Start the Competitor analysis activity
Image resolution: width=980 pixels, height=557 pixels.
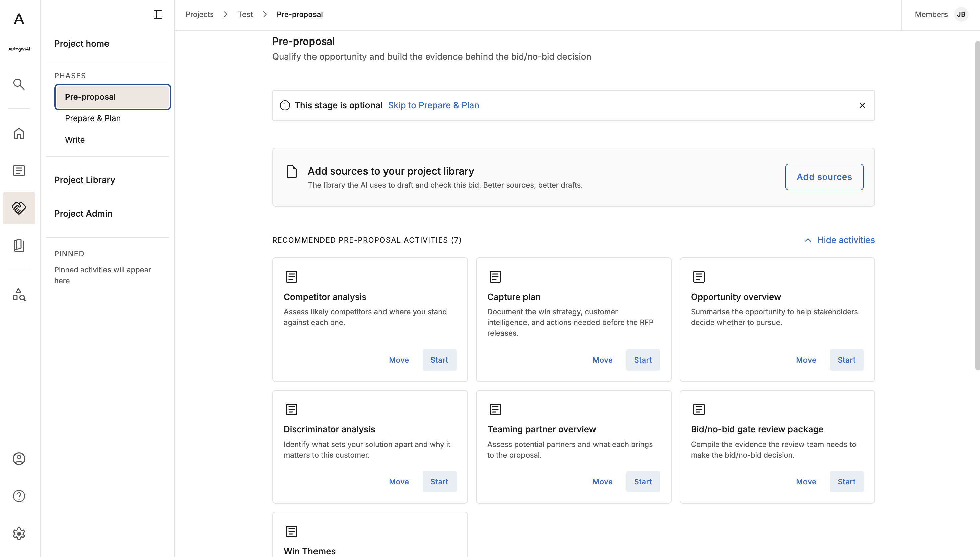[439, 360]
